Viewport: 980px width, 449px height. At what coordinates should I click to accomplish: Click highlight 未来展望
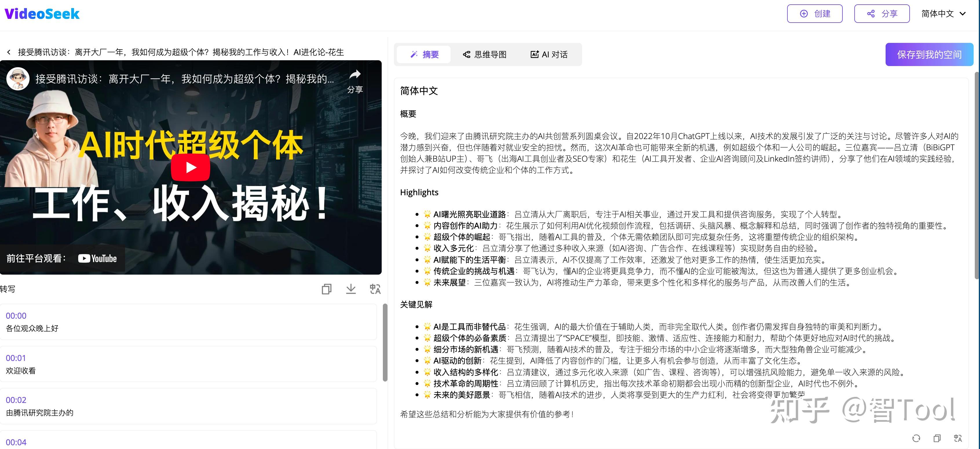pos(450,283)
